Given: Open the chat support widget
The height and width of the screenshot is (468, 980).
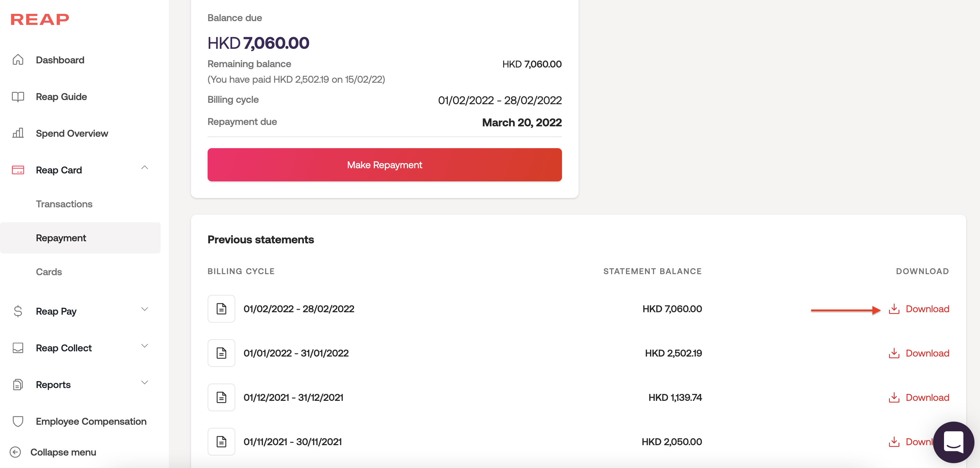Looking at the screenshot, I should [953, 441].
